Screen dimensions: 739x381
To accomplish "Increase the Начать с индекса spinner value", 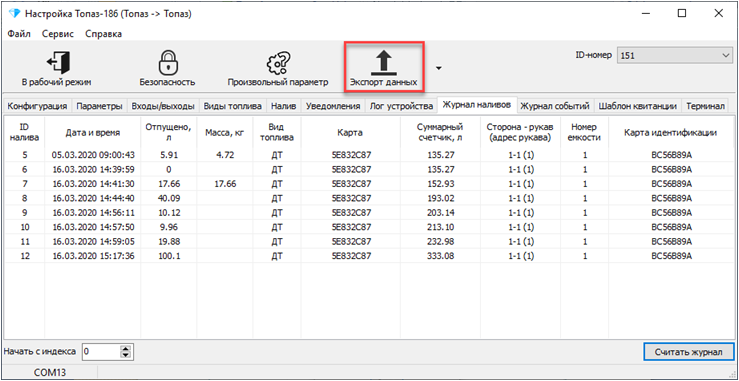I will [125, 348].
